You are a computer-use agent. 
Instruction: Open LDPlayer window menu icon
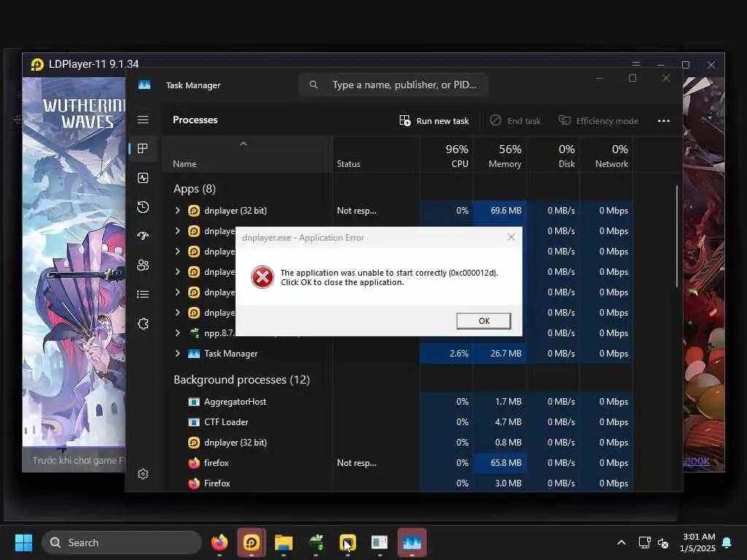click(636, 64)
